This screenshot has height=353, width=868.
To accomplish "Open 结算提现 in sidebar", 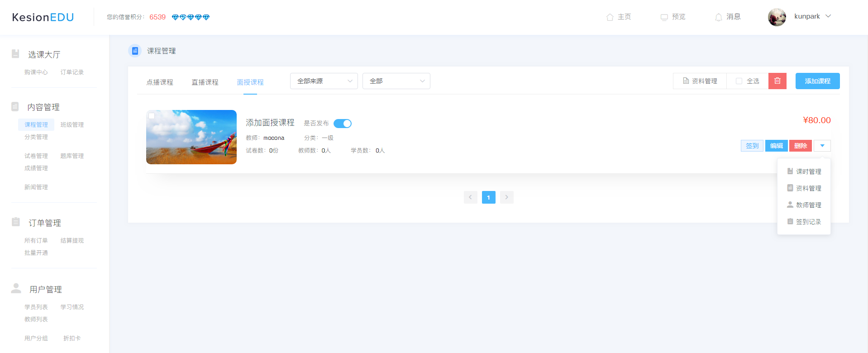I will pyautogui.click(x=72, y=240).
